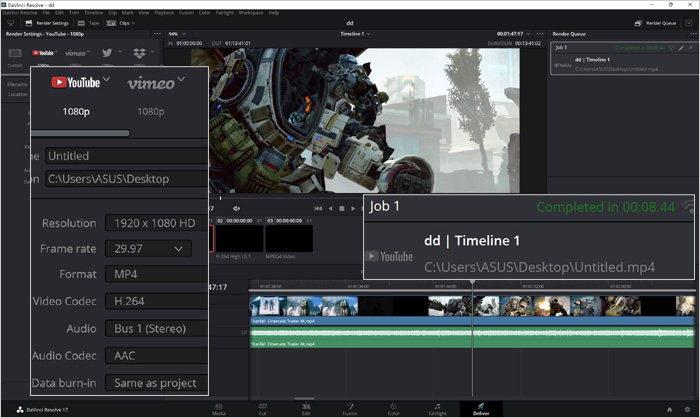Open Render Queue panel three-dot options
The width and height of the screenshot is (700, 418).
[x=693, y=34]
